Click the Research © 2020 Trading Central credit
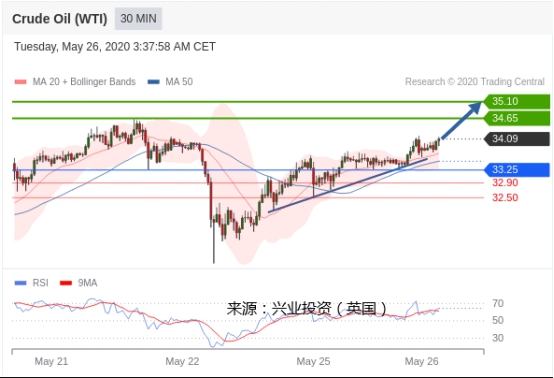554x378 pixels. (475, 82)
